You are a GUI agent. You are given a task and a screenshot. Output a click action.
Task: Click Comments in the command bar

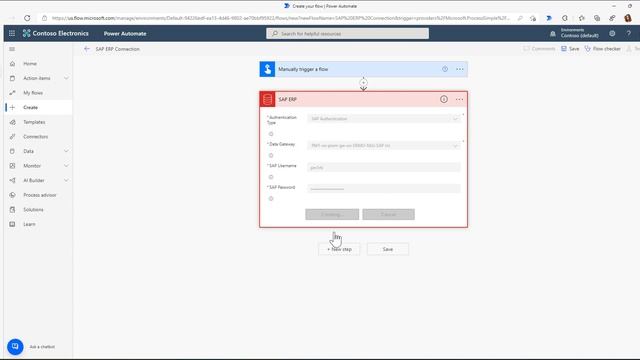539,49
